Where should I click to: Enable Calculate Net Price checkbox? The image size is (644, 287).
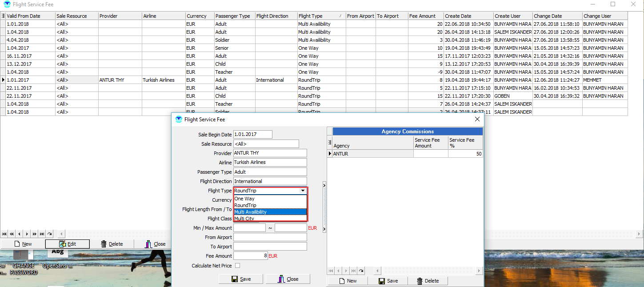point(237,266)
